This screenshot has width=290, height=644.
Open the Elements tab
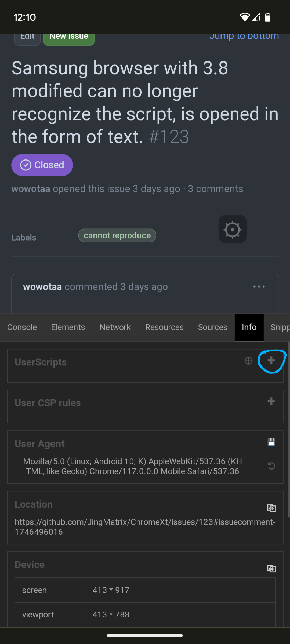68,327
